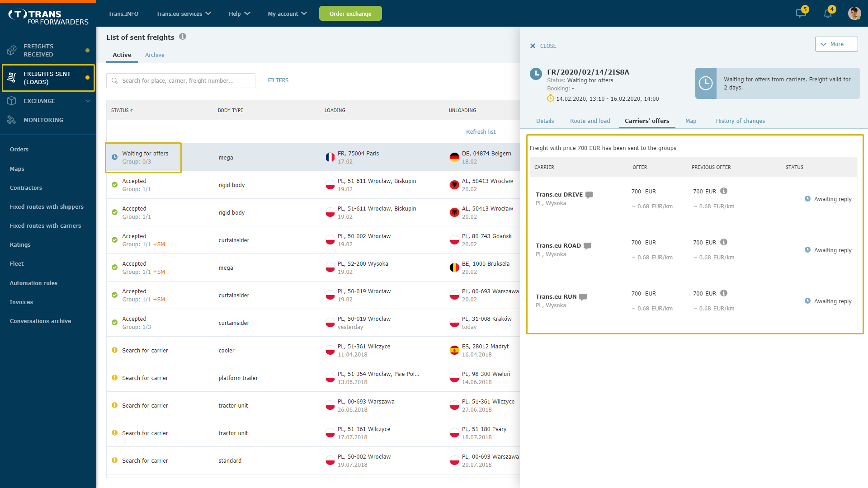Click the chat bubble next to Trans.eu RUN

coord(583,297)
